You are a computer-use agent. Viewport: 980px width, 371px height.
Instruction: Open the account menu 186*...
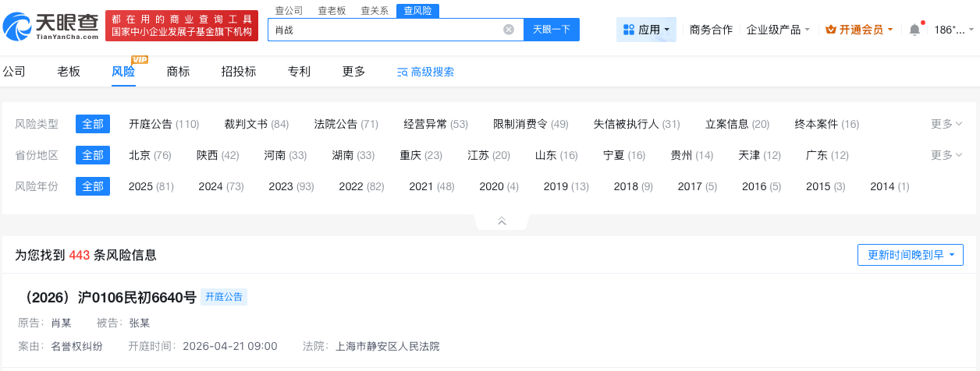pos(954,30)
